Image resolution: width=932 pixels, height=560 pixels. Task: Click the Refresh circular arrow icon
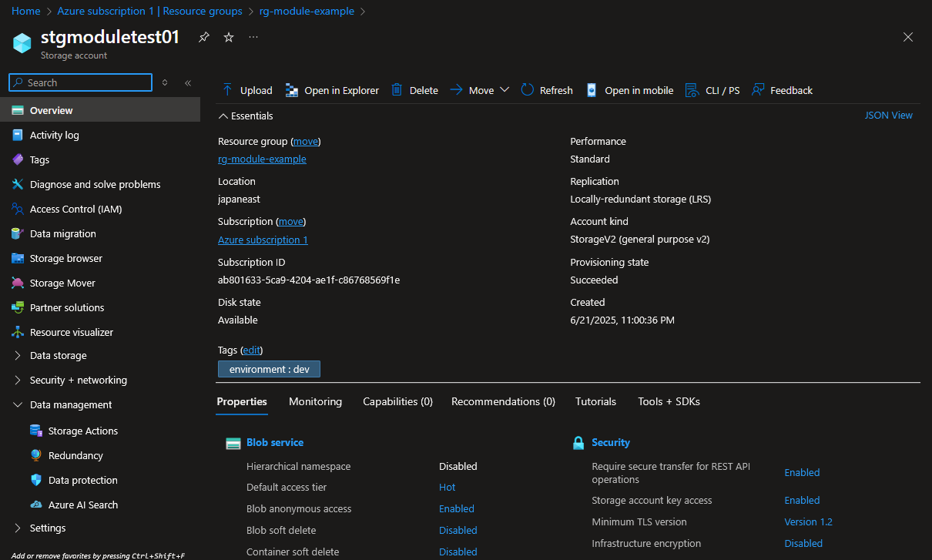coord(528,90)
